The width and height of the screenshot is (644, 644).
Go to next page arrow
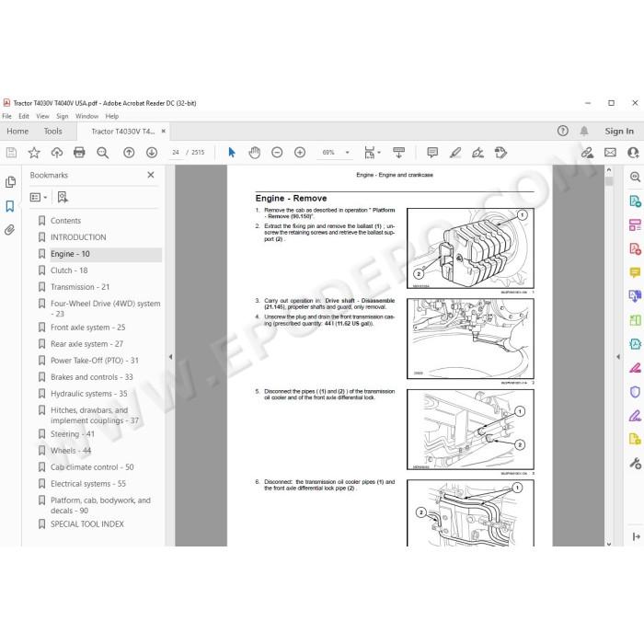pos(152,153)
